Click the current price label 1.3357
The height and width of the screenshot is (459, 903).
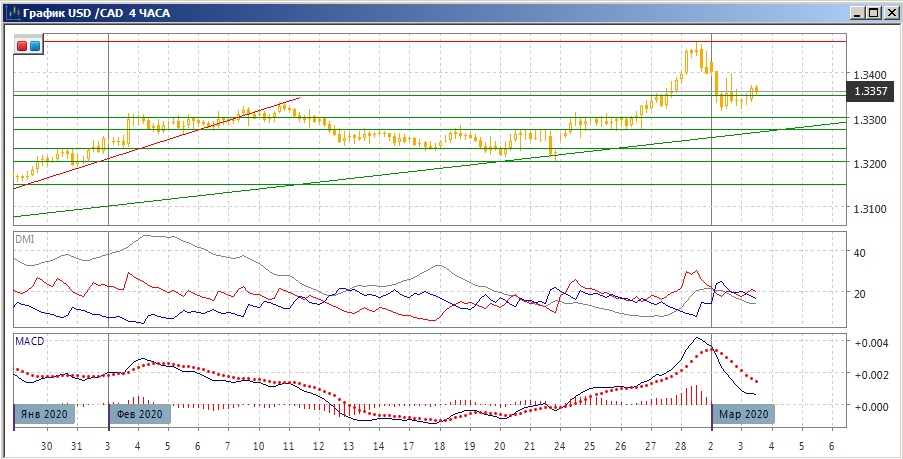click(869, 91)
